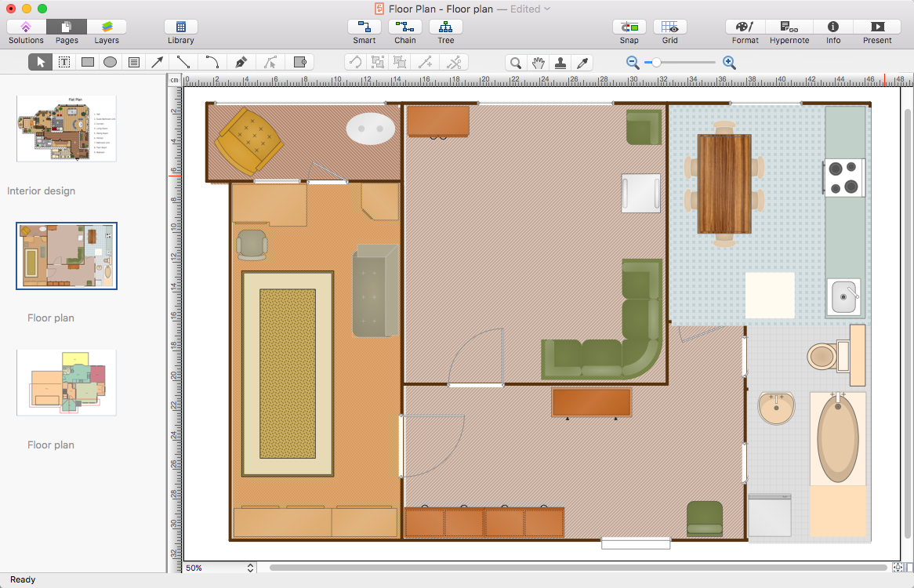
Task: Open the Pages tab
Action: pyautogui.click(x=67, y=27)
